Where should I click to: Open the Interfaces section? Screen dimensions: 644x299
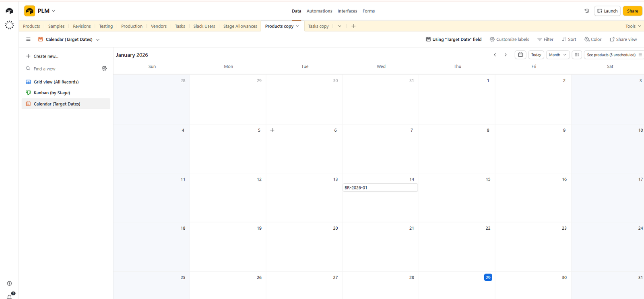tap(347, 11)
